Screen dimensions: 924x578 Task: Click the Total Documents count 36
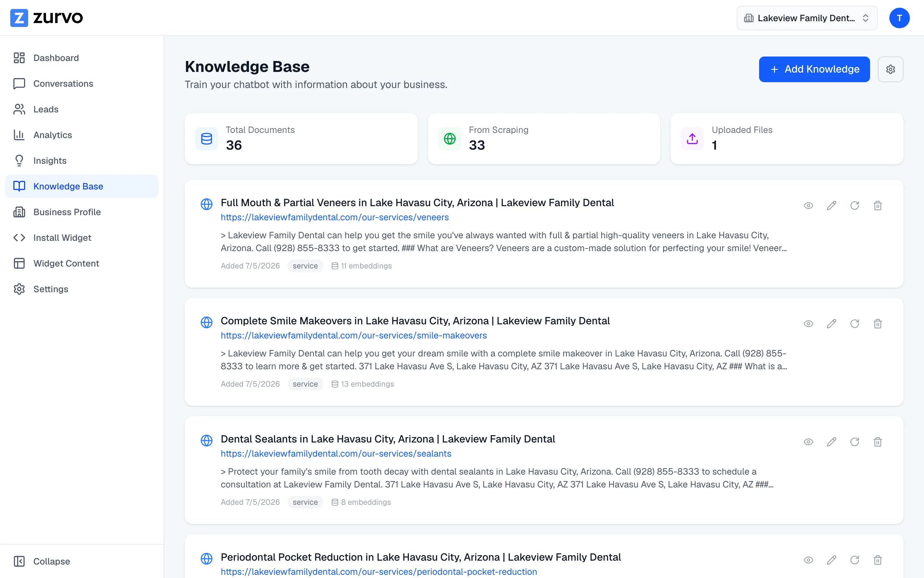click(234, 145)
